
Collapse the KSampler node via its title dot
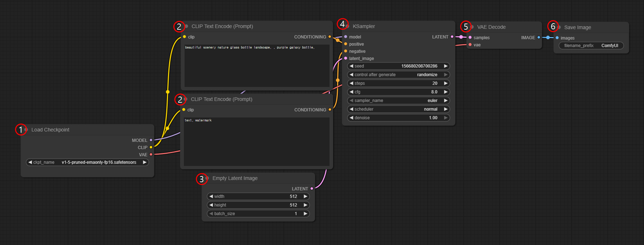tap(347, 26)
